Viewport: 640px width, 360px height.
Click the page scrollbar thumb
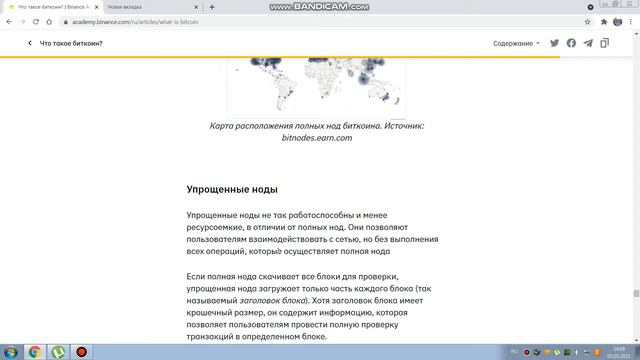coord(636,293)
